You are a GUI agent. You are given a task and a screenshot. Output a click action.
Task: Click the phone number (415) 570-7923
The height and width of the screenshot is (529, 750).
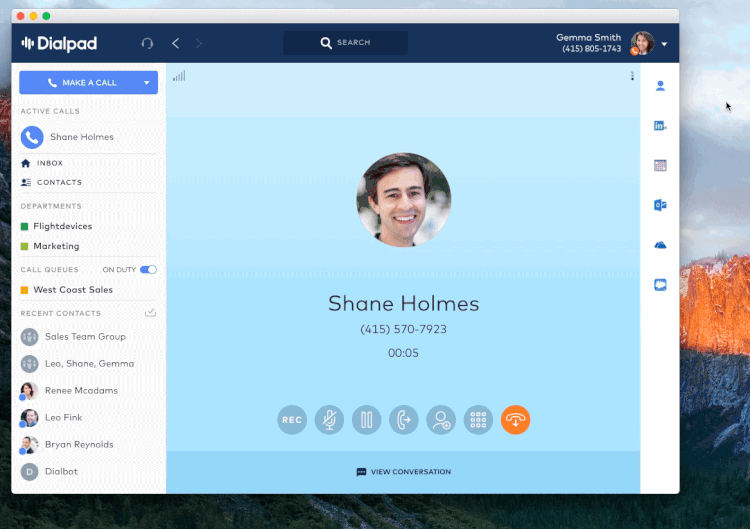(403, 329)
